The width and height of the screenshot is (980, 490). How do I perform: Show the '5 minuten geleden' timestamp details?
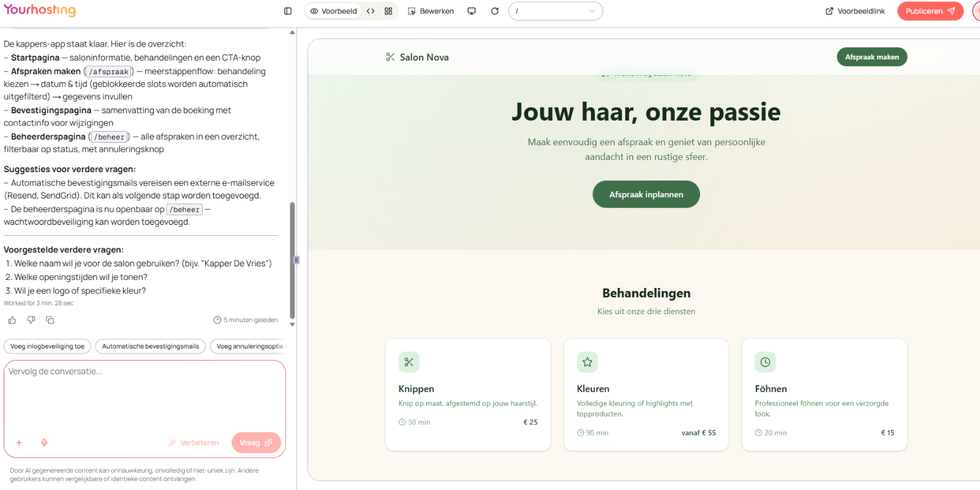(x=246, y=320)
